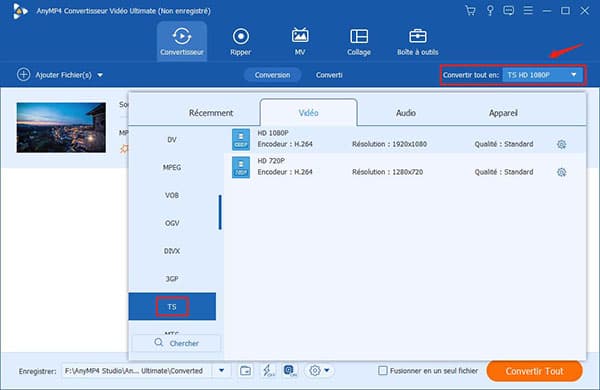The image size is (600, 390).
Task: Open the Ripper module
Action: click(240, 41)
